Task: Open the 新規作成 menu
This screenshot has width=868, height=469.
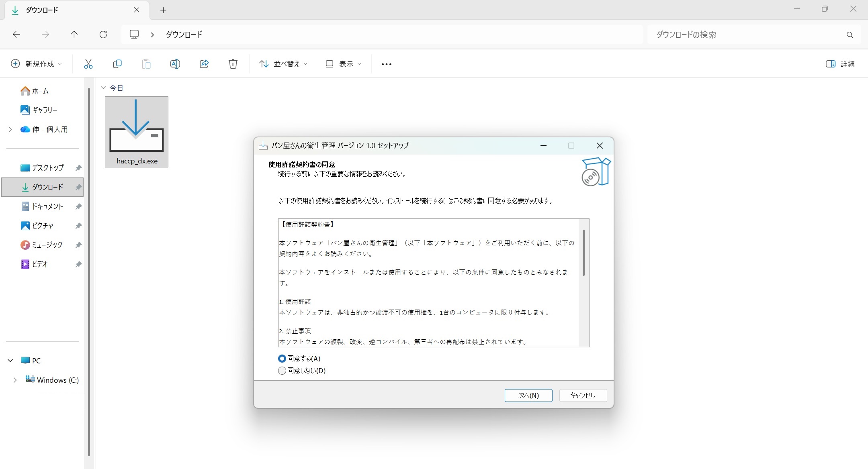Action: [x=36, y=64]
